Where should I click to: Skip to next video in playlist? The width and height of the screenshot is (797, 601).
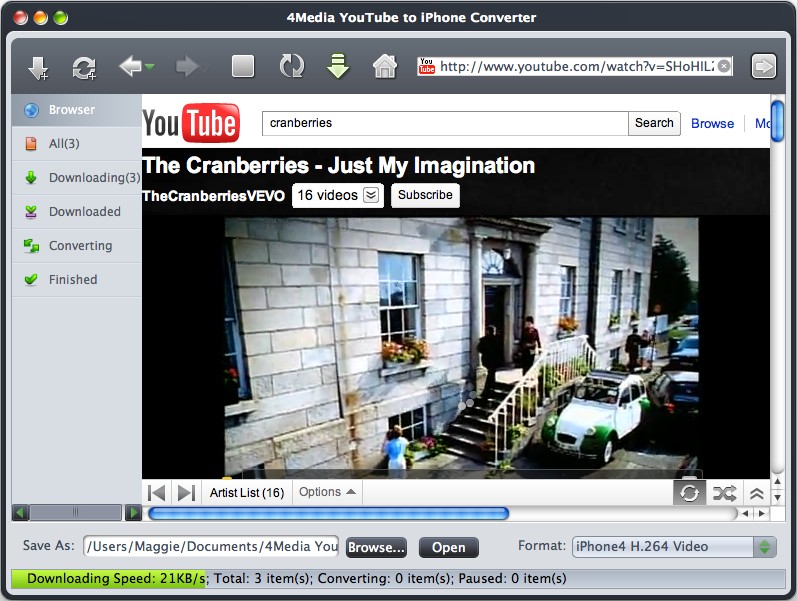tap(187, 493)
